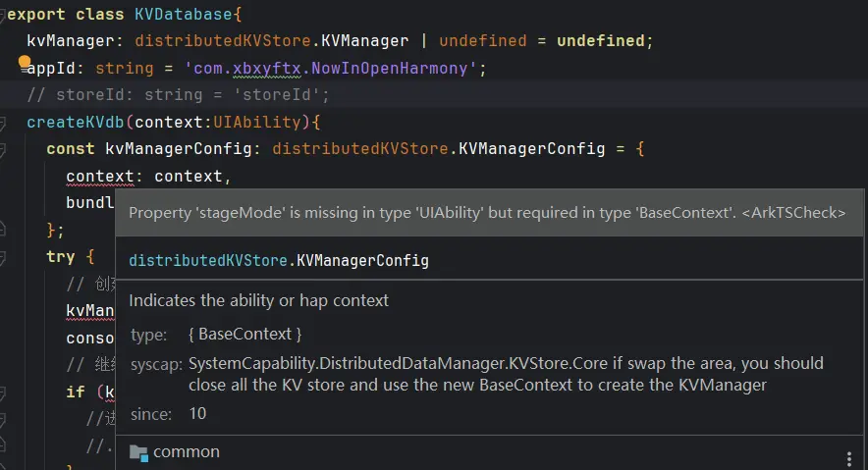
Task: Click the commented-out storeId line
Action: click(x=177, y=95)
